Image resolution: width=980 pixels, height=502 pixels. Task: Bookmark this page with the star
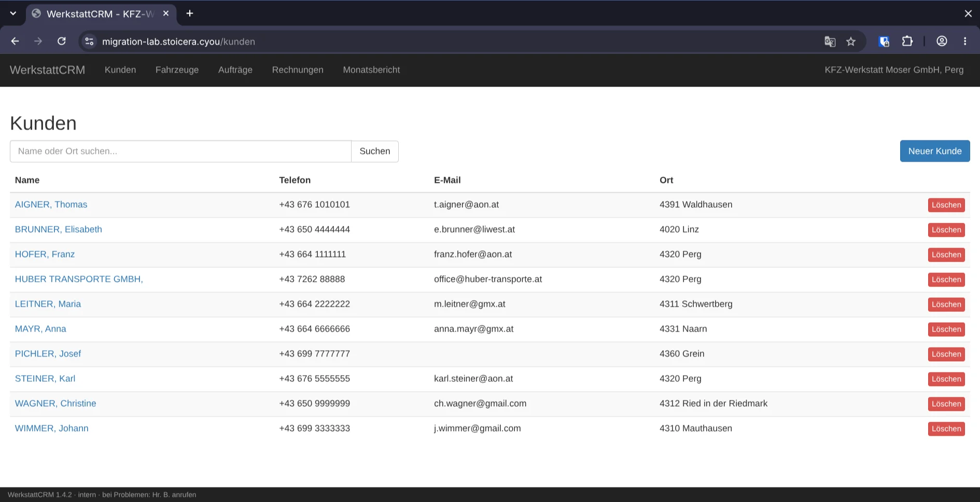click(851, 41)
